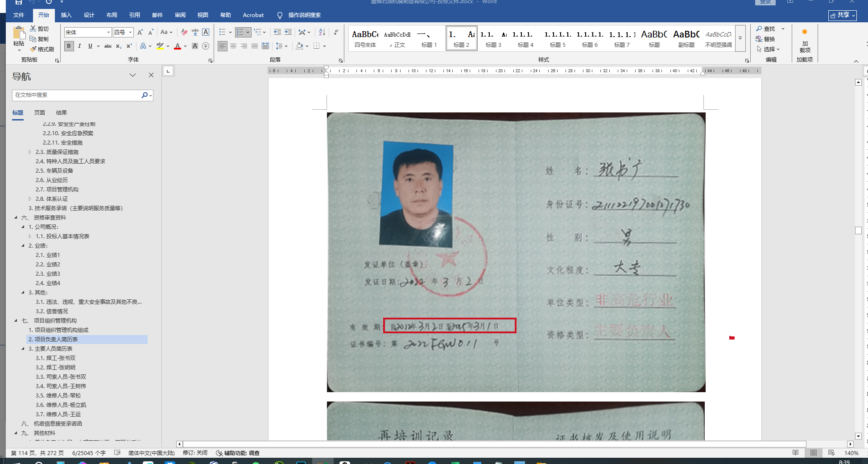Open the line spacing options

point(279,46)
